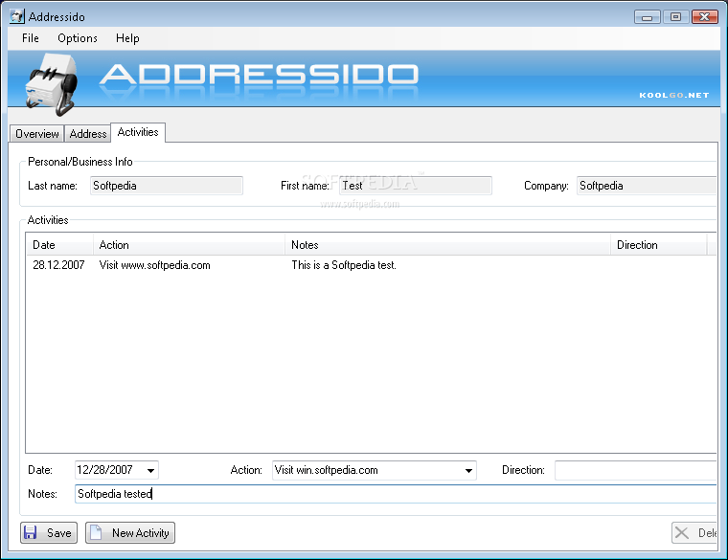Image resolution: width=728 pixels, height=560 pixels.
Task: Sort by the Notes column header
Action: (447, 244)
